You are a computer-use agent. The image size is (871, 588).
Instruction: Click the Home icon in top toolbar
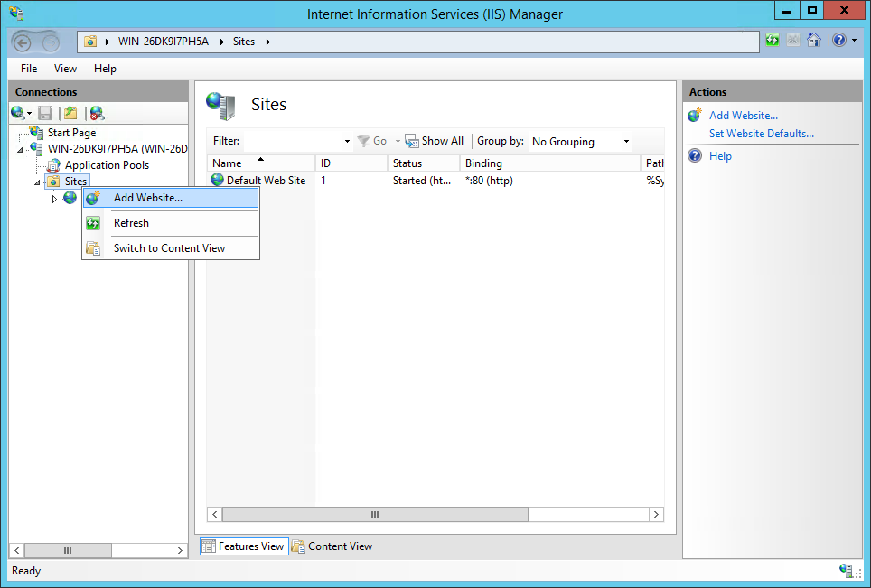coord(814,40)
